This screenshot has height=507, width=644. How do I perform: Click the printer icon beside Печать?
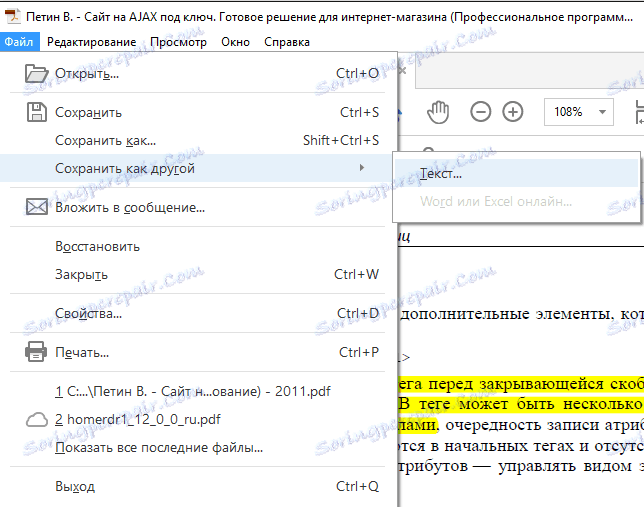[36, 352]
